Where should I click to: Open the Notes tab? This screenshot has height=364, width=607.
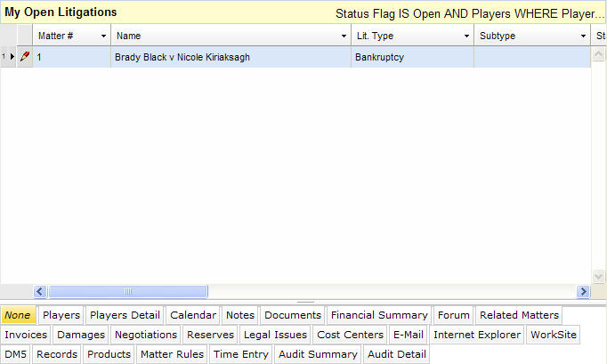[x=240, y=315]
